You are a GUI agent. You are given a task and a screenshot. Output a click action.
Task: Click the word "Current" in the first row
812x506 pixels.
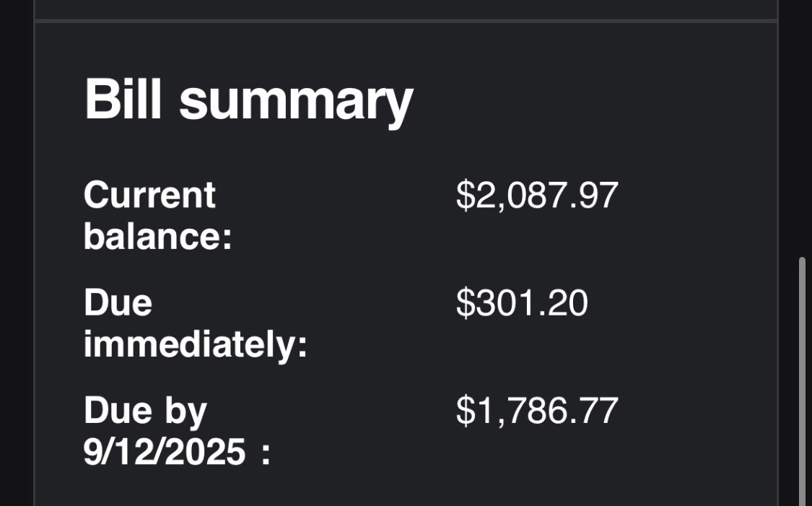(x=149, y=195)
